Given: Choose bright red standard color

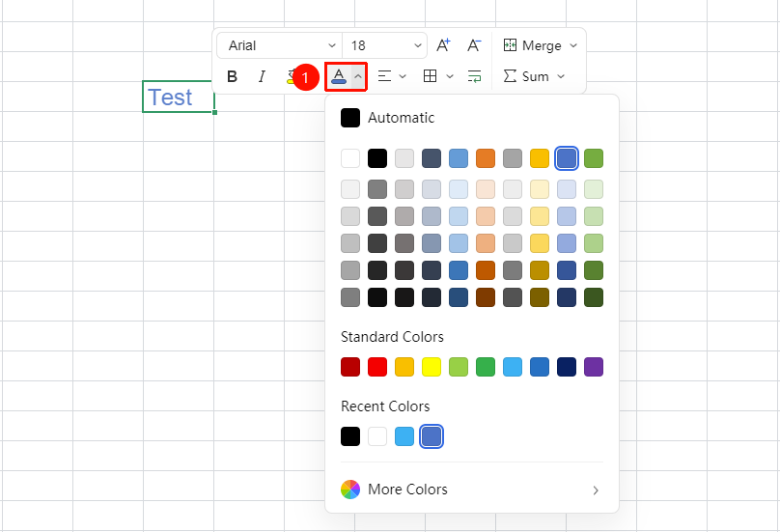Looking at the screenshot, I should click(x=377, y=367).
